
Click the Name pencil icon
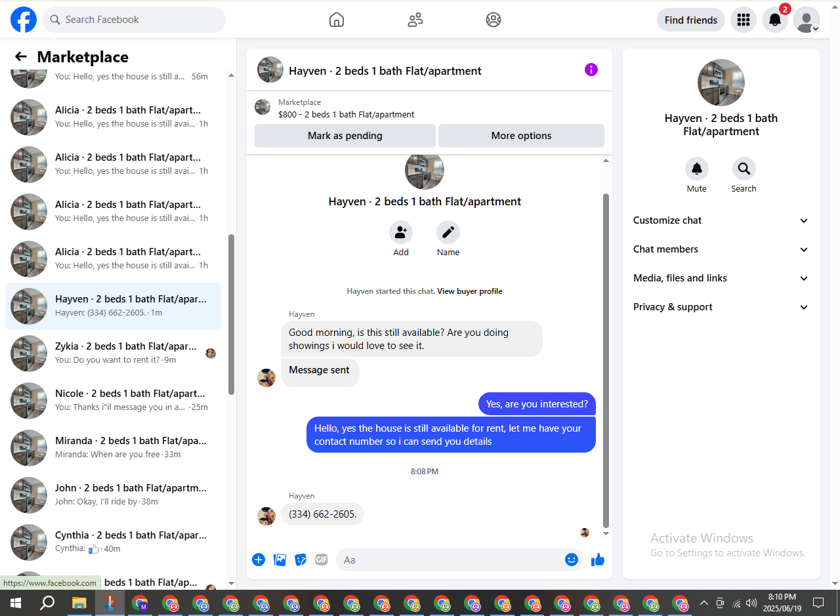448,232
